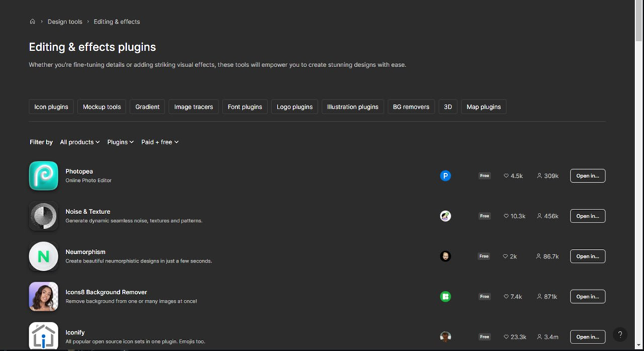Click the Icons8 Background Remover thumbnail

[43, 297]
